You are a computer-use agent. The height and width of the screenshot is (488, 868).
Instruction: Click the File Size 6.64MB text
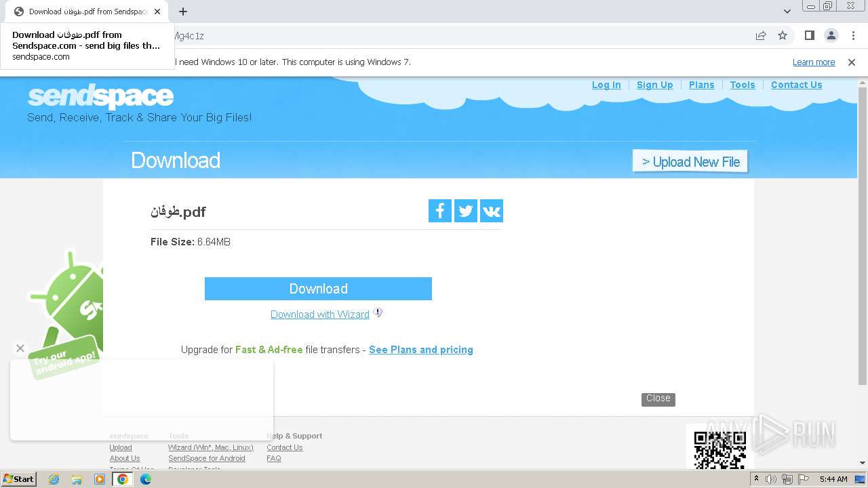(x=191, y=242)
